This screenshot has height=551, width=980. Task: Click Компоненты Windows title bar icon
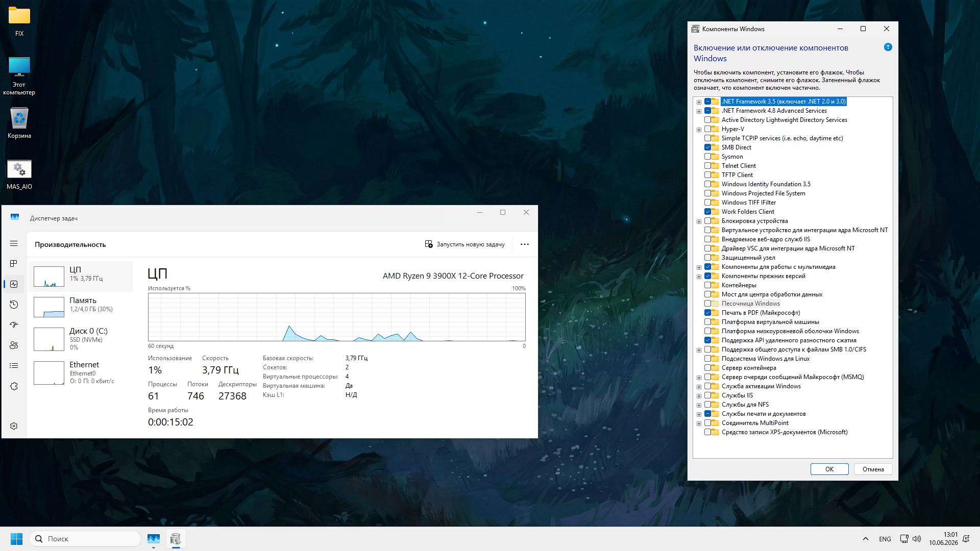point(695,29)
